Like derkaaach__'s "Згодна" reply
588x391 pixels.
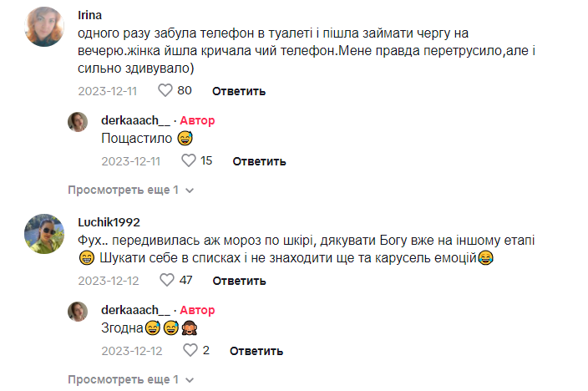coord(190,350)
